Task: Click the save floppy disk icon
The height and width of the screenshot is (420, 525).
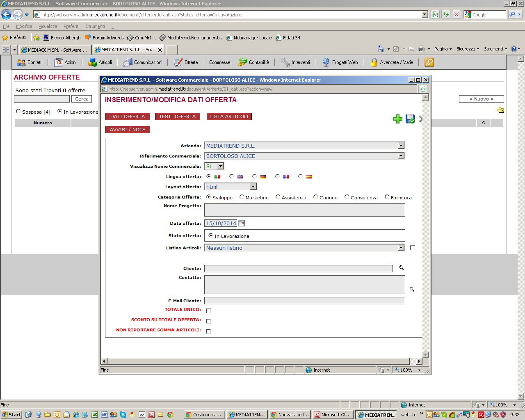Action: point(410,119)
